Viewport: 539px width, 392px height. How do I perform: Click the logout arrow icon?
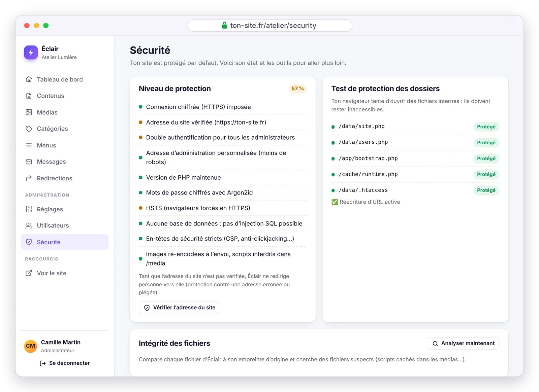pyautogui.click(x=43, y=363)
